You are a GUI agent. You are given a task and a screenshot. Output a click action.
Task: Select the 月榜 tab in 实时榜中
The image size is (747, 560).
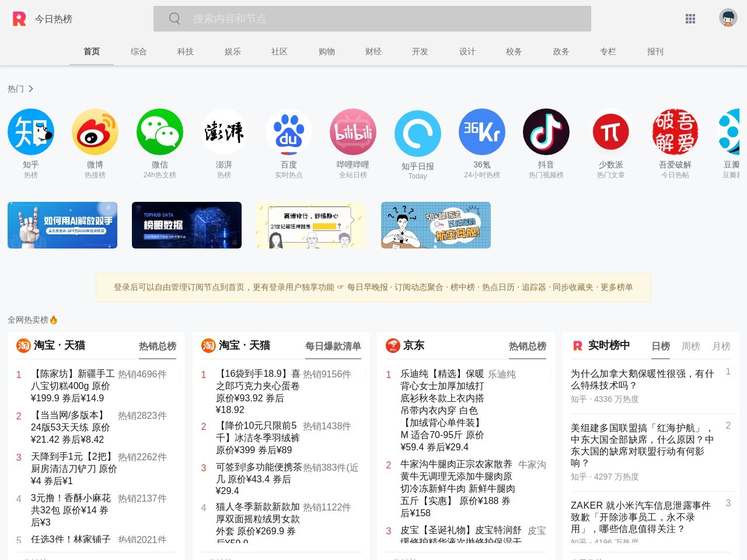pos(721,346)
